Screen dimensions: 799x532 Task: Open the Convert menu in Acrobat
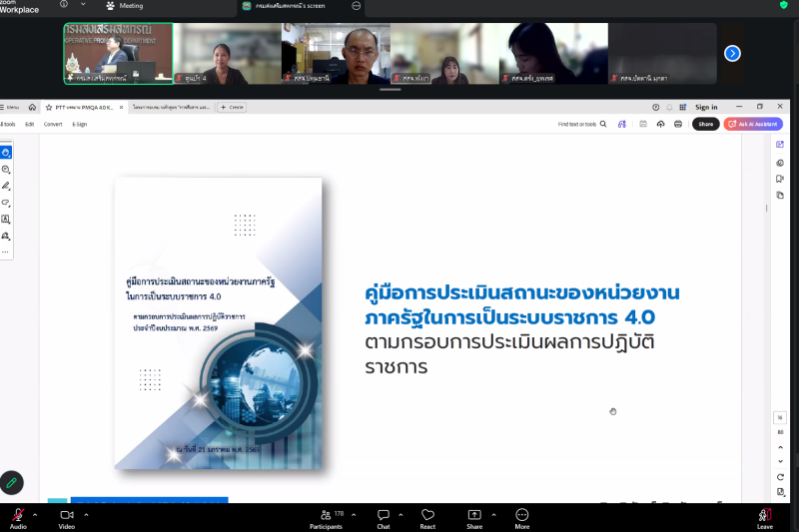click(53, 124)
